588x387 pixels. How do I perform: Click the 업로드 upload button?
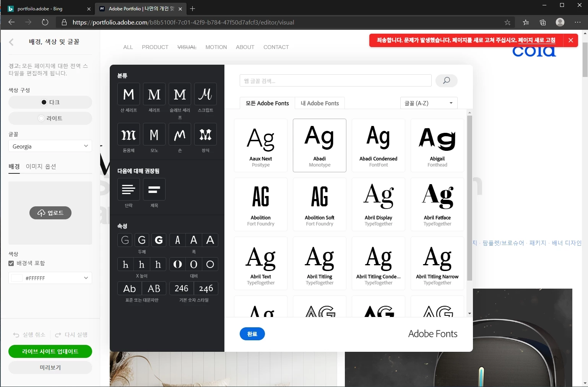(x=50, y=213)
